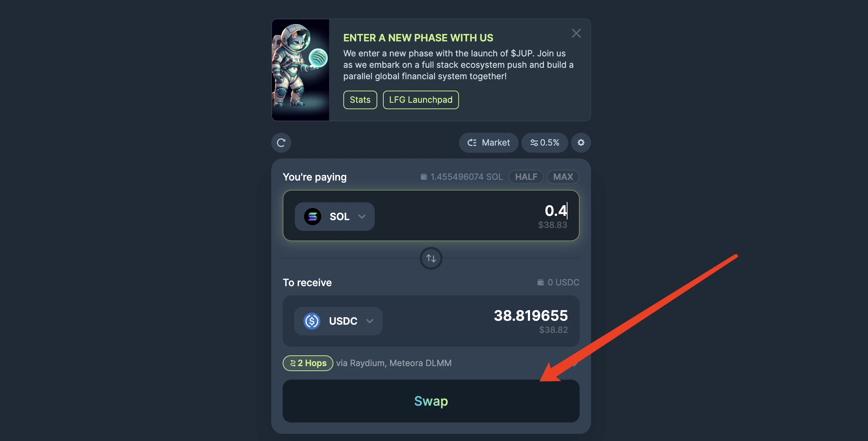The height and width of the screenshot is (441, 868).
Task: Show the 2 Hops route details
Action: coord(308,363)
